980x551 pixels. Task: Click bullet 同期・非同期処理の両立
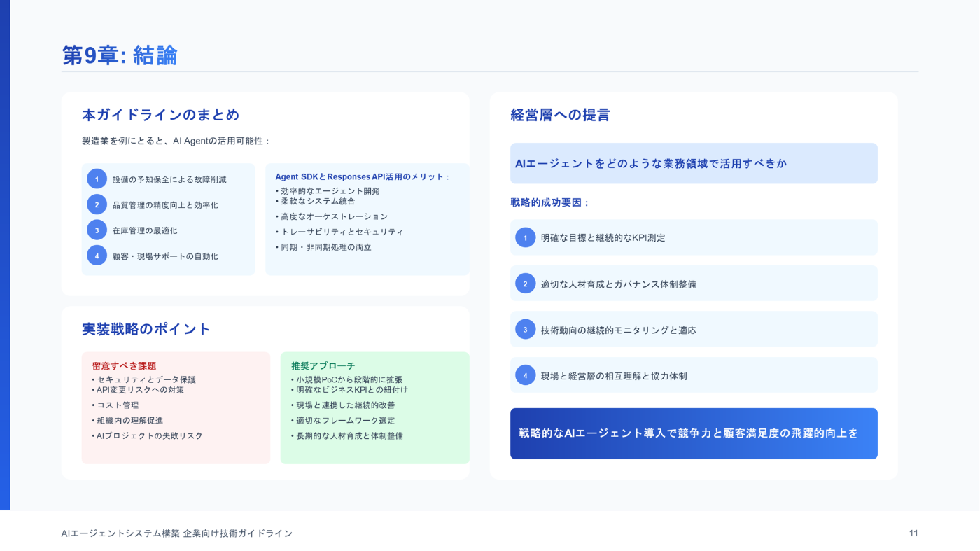coord(323,247)
